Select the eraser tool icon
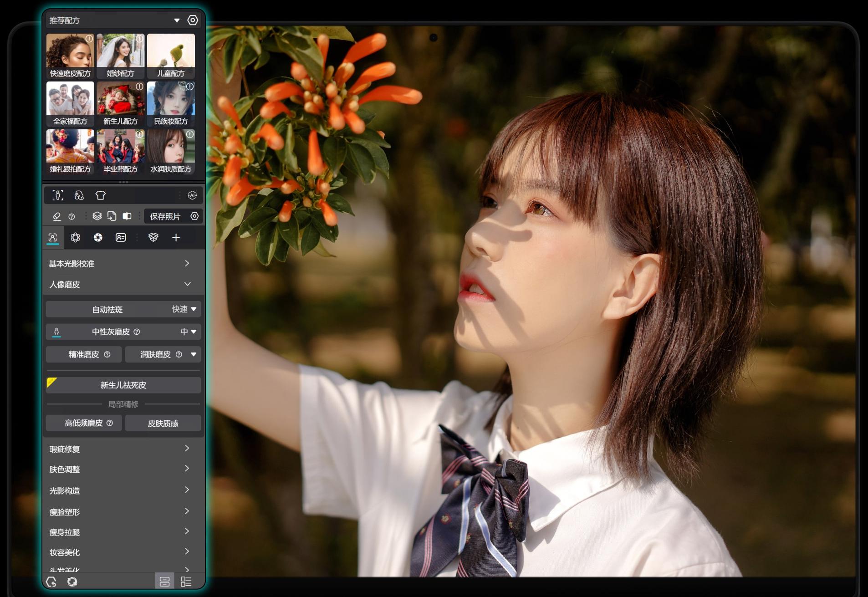This screenshot has height=597, width=868. click(x=57, y=216)
